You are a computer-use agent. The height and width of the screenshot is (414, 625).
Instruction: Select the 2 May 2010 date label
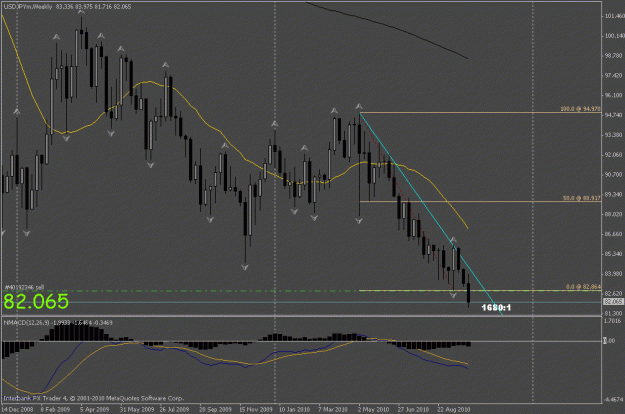click(x=373, y=409)
